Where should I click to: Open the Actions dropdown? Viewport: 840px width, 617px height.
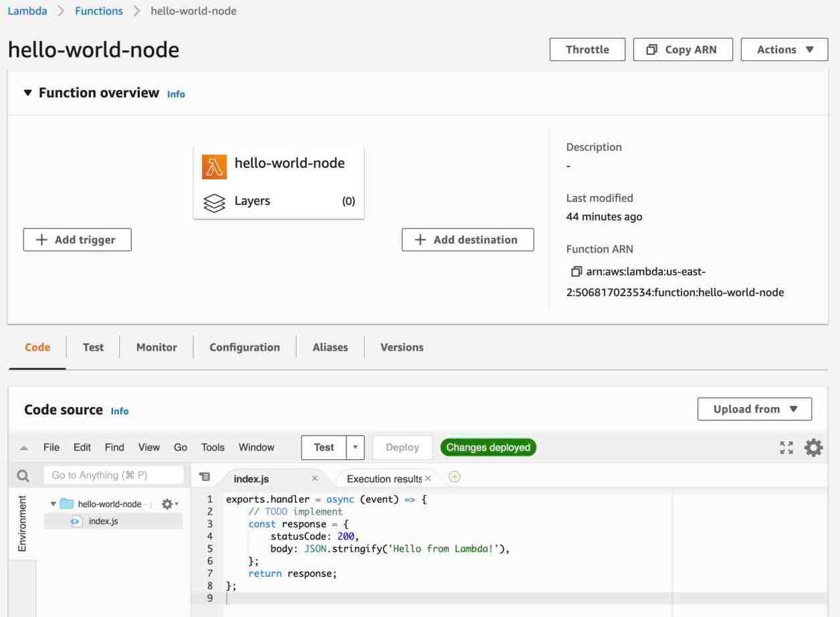point(784,49)
